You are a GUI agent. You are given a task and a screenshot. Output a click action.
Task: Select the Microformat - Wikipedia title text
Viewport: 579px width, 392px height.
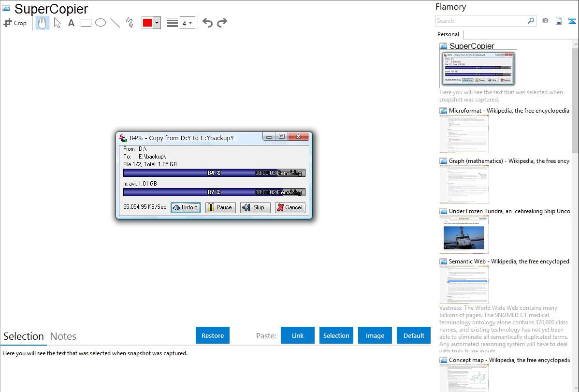pos(509,111)
